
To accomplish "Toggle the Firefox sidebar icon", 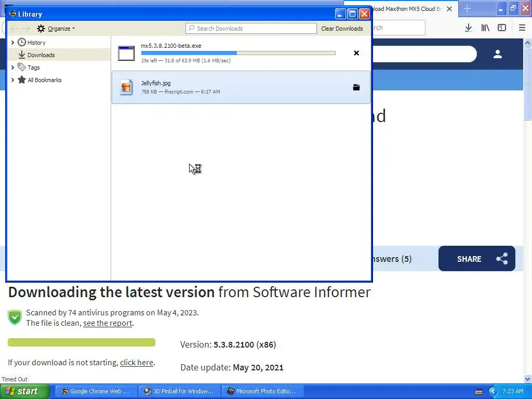I will [x=502, y=28].
